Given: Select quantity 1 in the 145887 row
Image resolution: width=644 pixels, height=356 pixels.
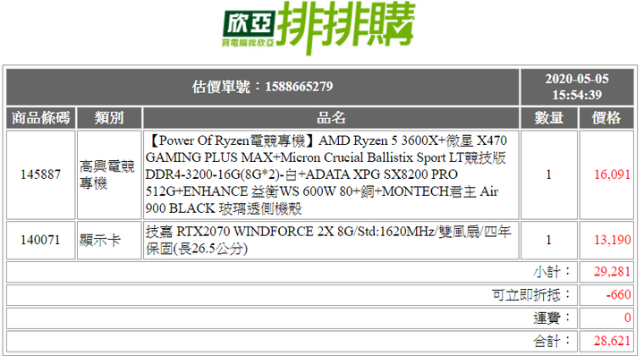Looking at the screenshot, I should pos(548,174).
